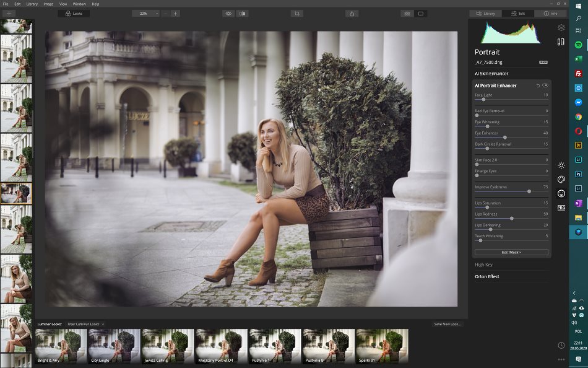This screenshot has width=588, height=368.
Task: Collapse the AI Portrait Enhancer header
Action: click(x=496, y=85)
